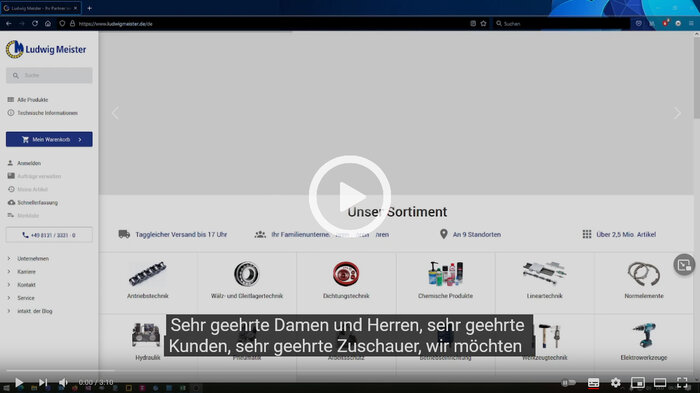Seek on the video progress bar
The height and width of the screenshot is (393, 700).
pyautogui.click(x=350, y=370)
